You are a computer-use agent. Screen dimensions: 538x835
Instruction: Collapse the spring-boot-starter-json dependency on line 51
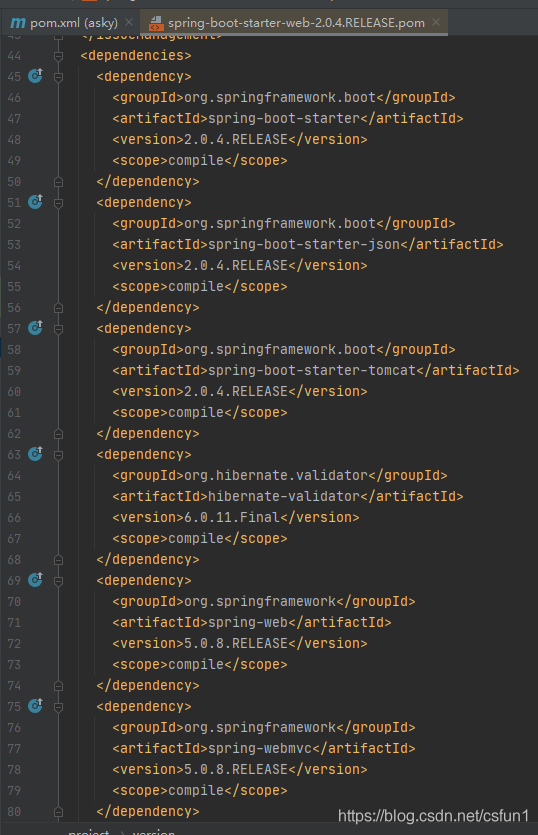pyautogui.click(x=59, y=203)
